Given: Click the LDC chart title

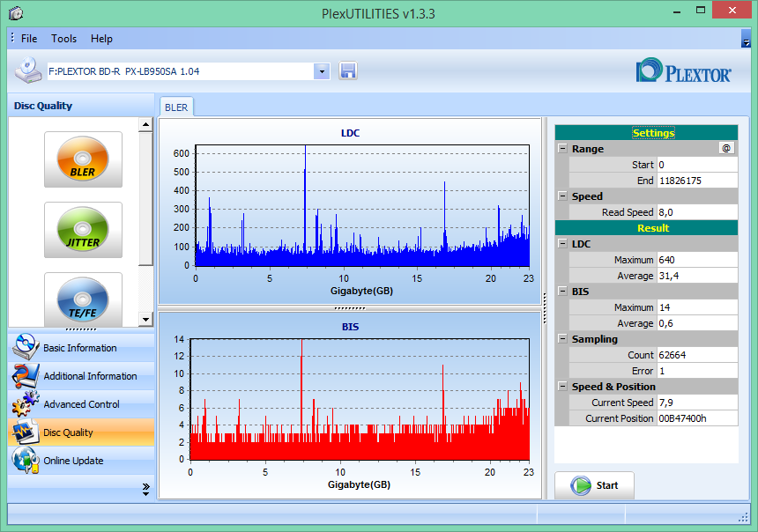Looking at the screenshot, I should [350, 133].
